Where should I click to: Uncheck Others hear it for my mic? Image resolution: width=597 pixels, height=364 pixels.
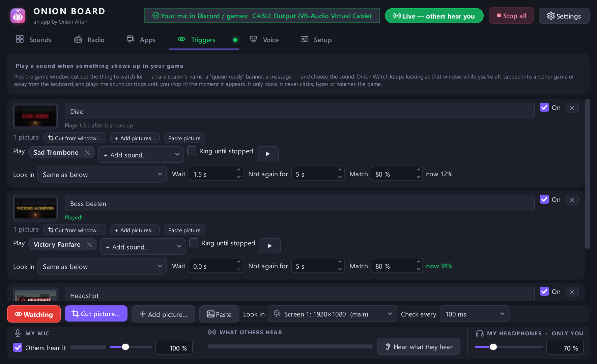pyautogui.click(x=18, y=347)
